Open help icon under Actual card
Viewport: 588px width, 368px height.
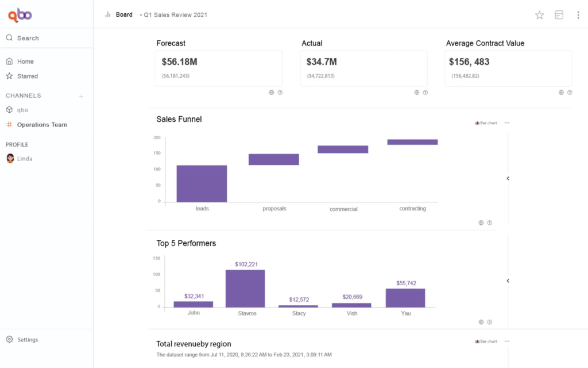click(425, 92)
